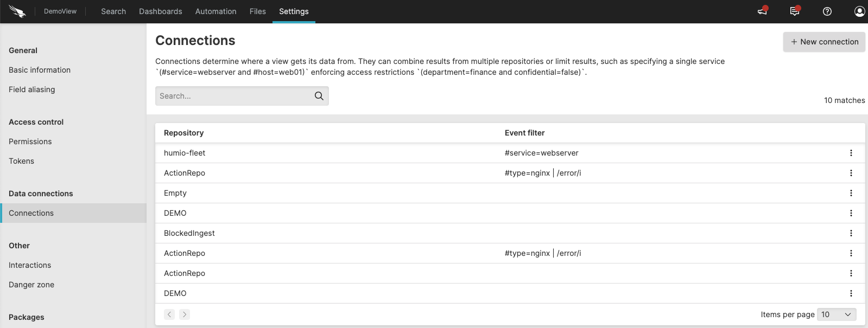Open the user account profile icon
This screenshot has width=868, height=328.
pos(859,11)
